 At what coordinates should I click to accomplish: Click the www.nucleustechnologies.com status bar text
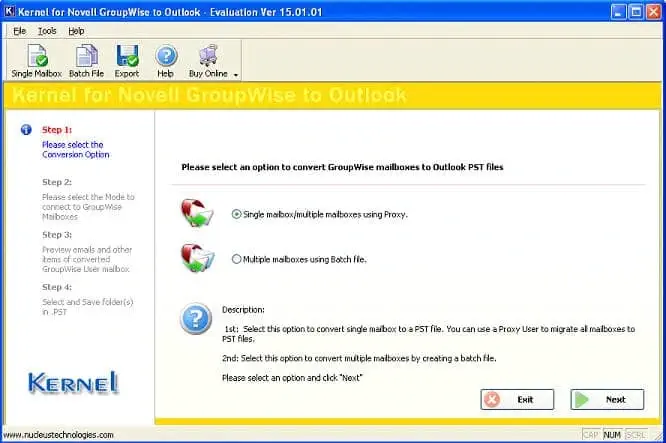click(x=58, y=435)
